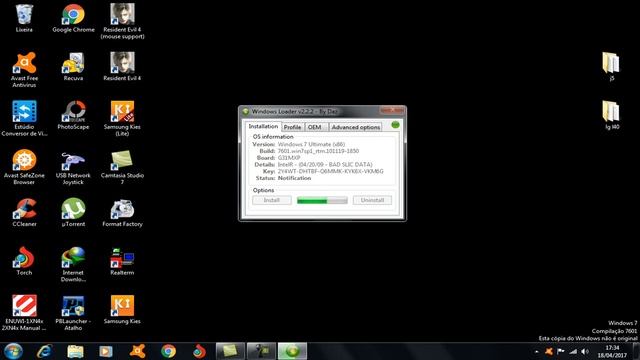This screenshot has width=640, height=360.
Task: Launch Realterm desktop icon
Action: pyautogui.click(x=122, y=261)
